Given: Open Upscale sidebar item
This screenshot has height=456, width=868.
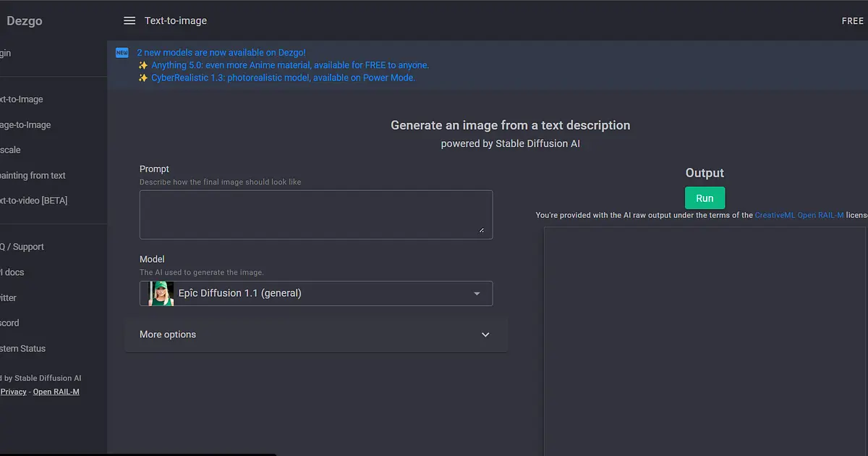Looking at the screenshot, I should tap(11, 150).
